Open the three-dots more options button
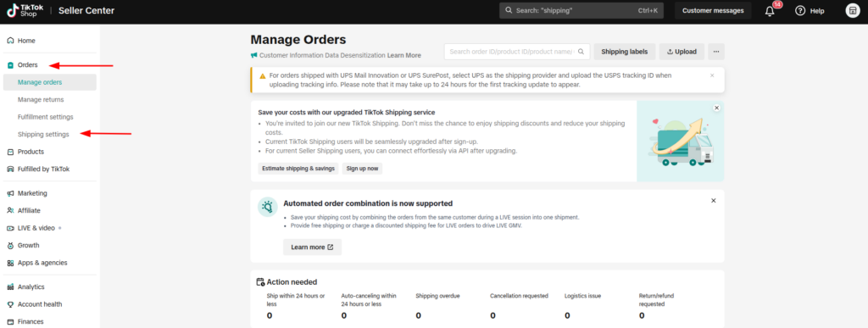The width and height of the screenshot is (868, 328). (715, 52)
